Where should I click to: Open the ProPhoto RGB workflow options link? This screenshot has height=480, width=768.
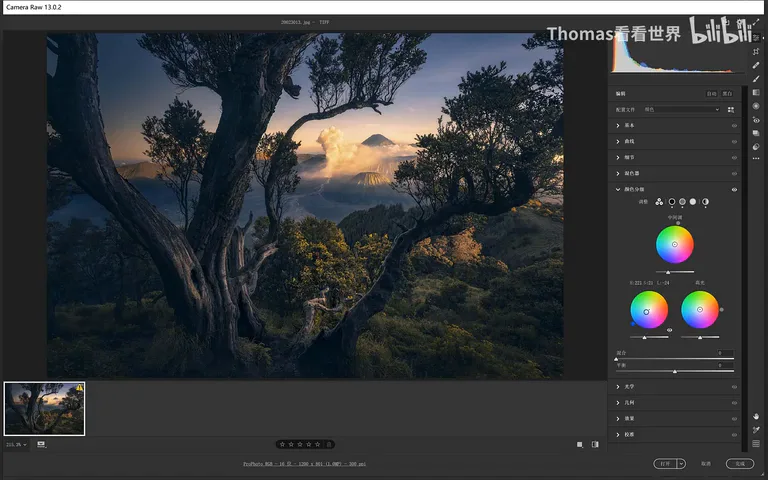[304, 464]
